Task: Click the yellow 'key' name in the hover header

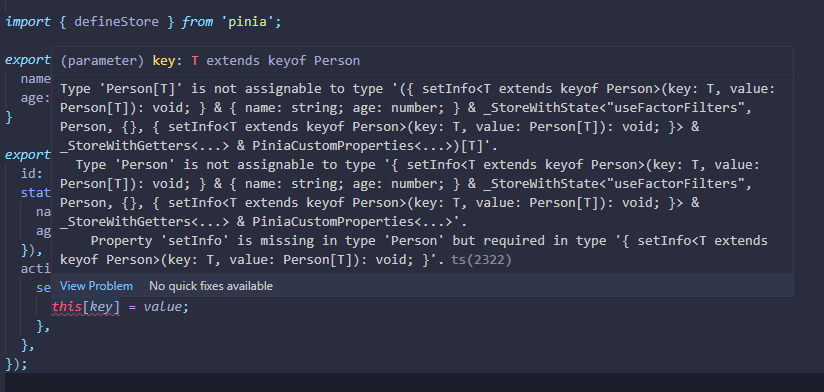Action: pyautogui.click(x=163, y=61)
